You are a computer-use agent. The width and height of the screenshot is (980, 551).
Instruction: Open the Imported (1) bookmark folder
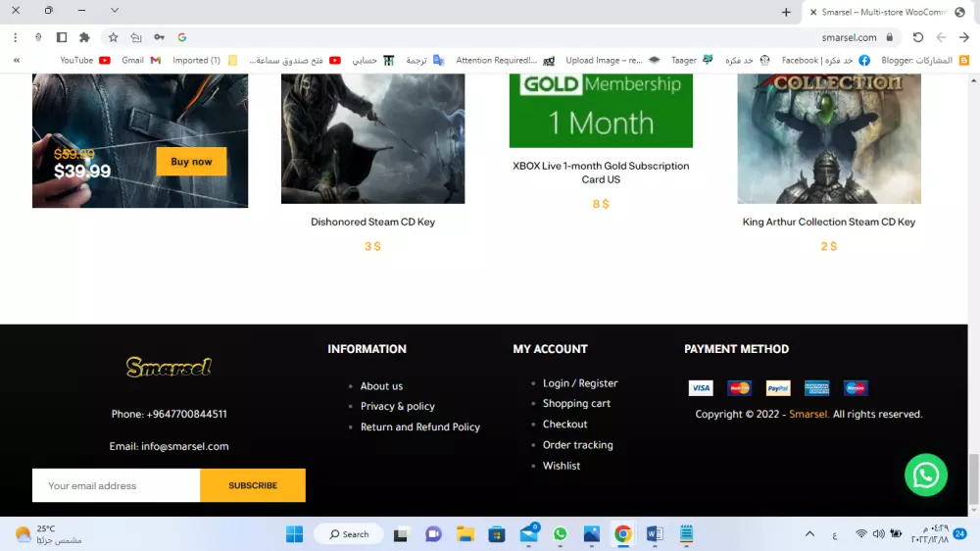pyautogui.click(x=205, y=60)
